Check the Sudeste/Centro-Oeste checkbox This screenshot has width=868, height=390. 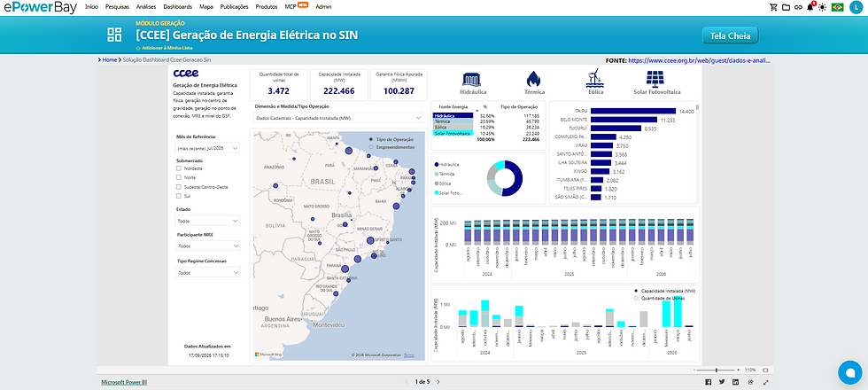pos(178,187)
